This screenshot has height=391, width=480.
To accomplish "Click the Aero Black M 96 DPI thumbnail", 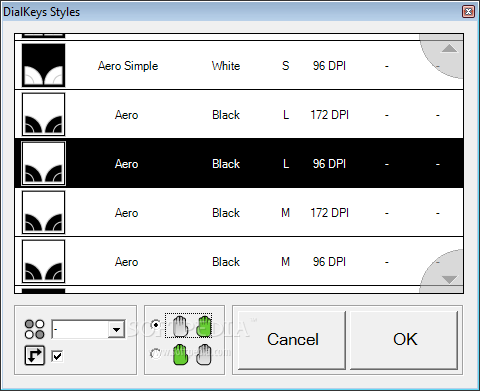I will tap(43, 261).
